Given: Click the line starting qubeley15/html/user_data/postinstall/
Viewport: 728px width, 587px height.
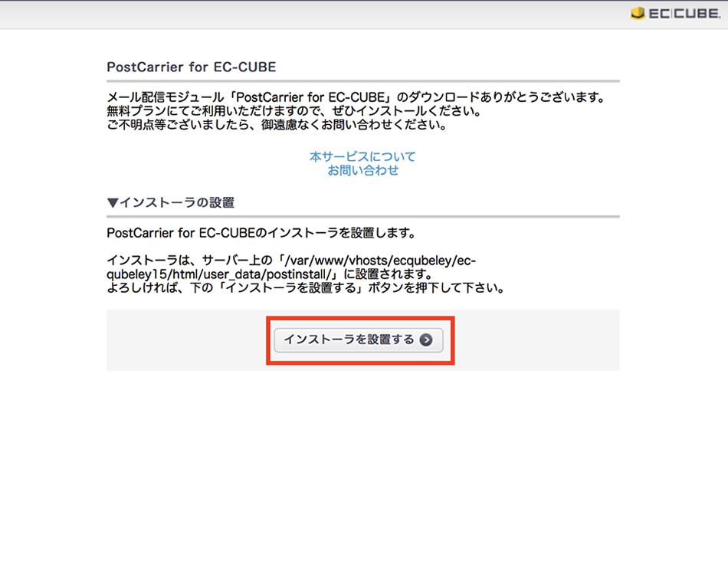Looking at the screenshot, I should coord(270,274).
